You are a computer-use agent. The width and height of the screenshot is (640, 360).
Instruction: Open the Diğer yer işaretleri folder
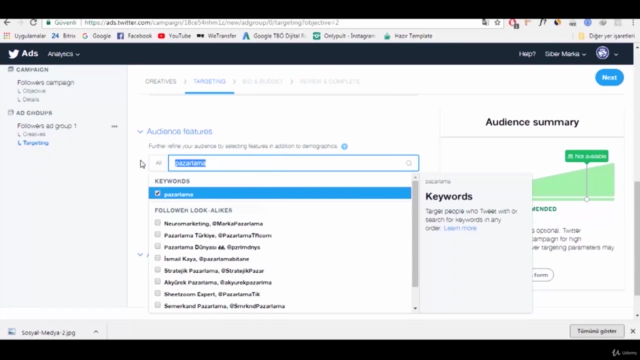pos(607,36)
